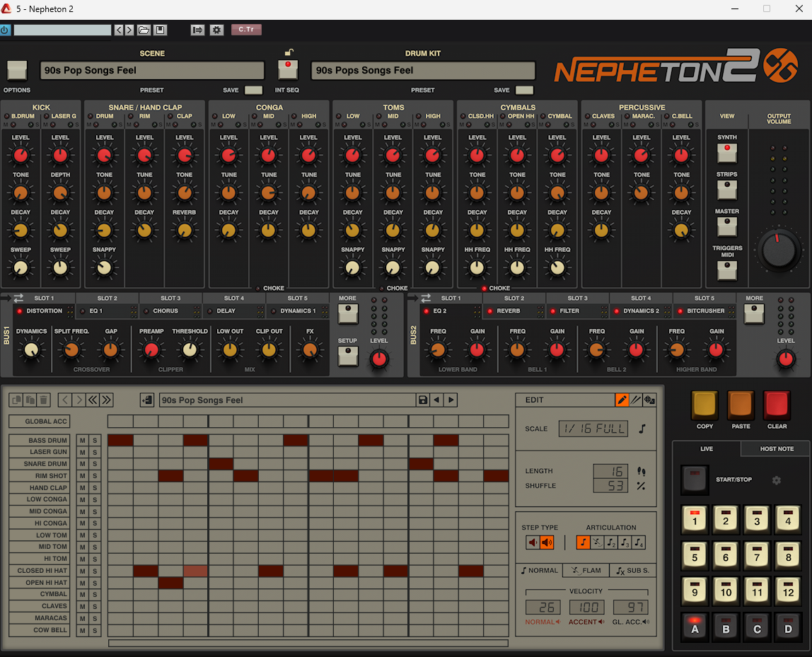The image size is (812, 657).
Task: Select the line draw edit mode
Action: (x=635, y=400)
